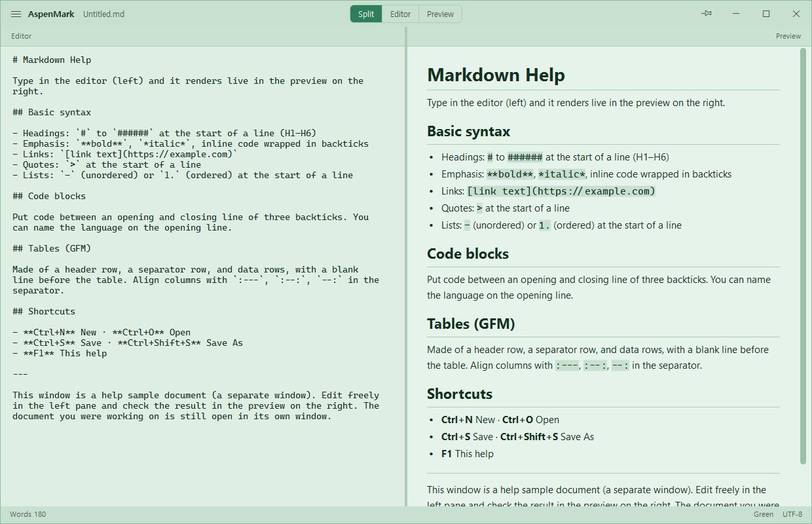Maximize the AspenMark window
This screenshot has width=812, height=524.
(766, 14)
